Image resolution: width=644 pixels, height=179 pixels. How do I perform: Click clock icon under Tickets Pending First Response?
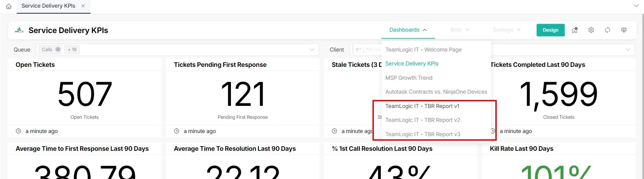click(x=176, y=131)
